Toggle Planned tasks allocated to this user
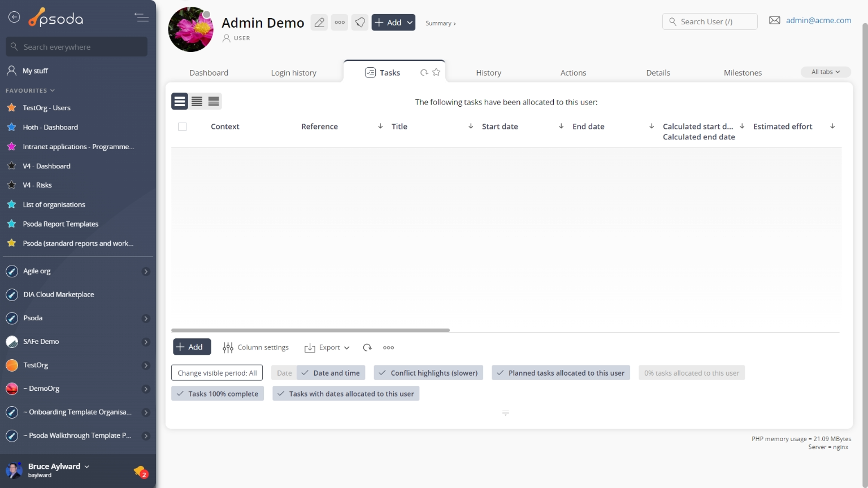868x488 pixels. (561, 373)
